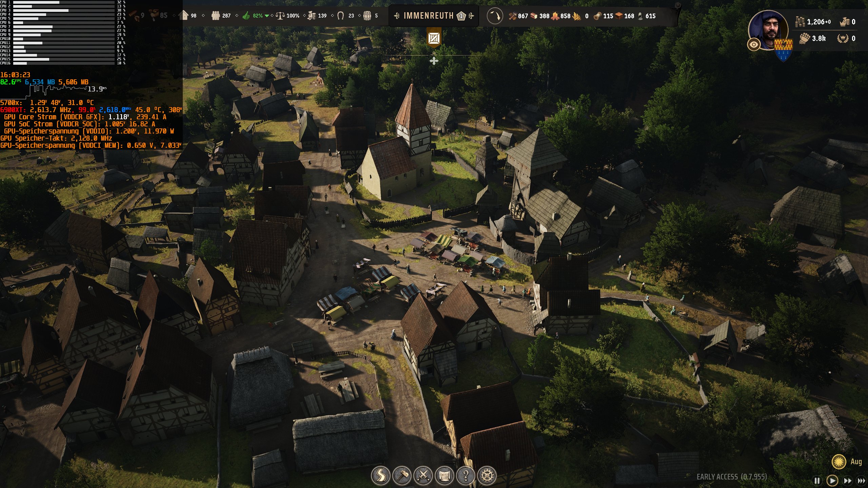This screenshot has height=488, width=868.
Task: Click the circular arrow resource expander
Action: (494, 16)
